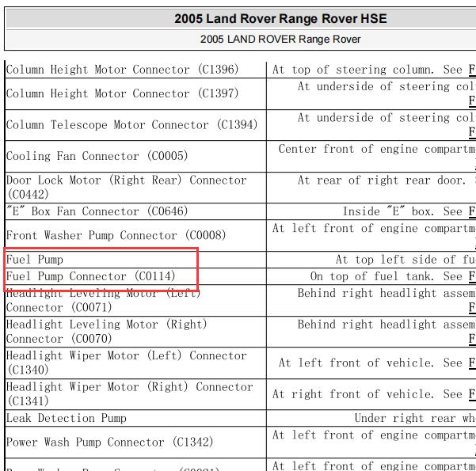Click the '2005 LAND ROVER Range Rover' subtitle
476x471 pixels.
tap(280, 39)
